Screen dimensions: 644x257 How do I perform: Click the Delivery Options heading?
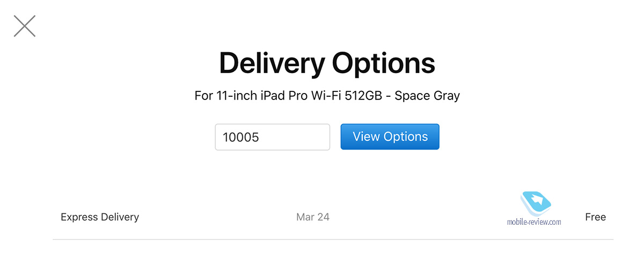point(327,63)
